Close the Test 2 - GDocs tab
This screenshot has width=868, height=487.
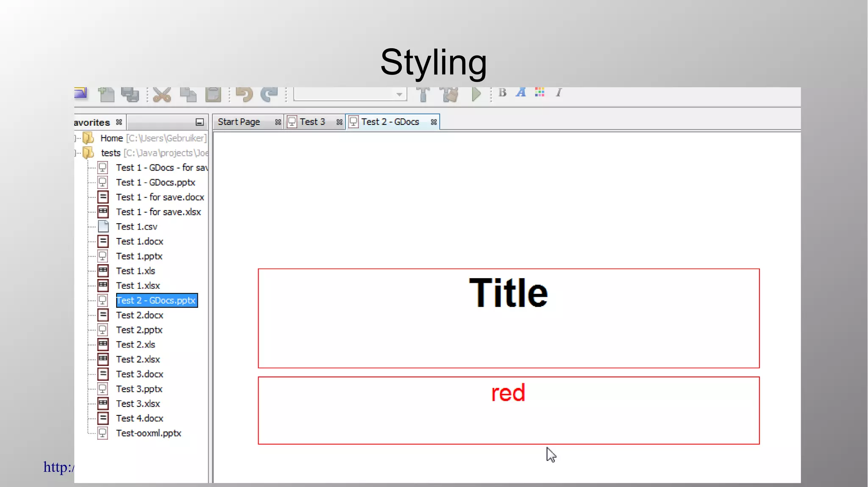(x=434, y=122)
